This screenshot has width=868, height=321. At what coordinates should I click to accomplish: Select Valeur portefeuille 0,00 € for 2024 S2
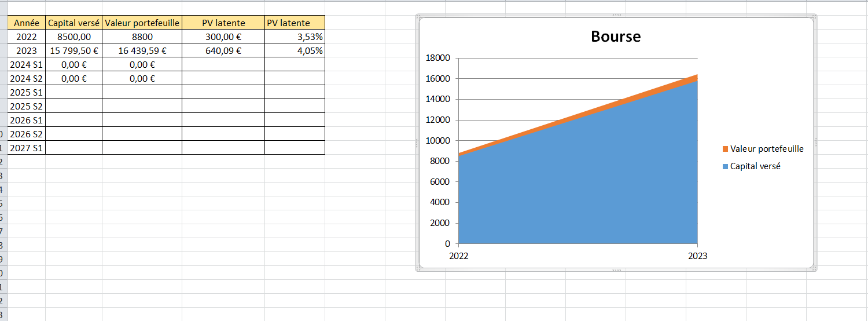[142, 78]
